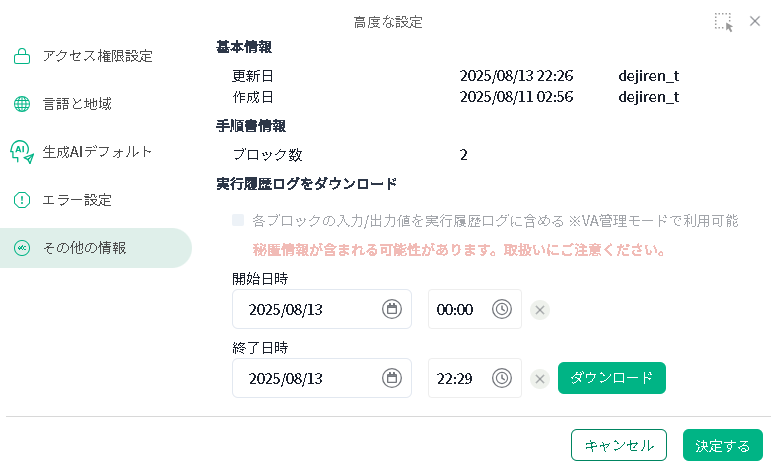
Task: Confirm with the 決定する button
Action: (x=723, y=445)
